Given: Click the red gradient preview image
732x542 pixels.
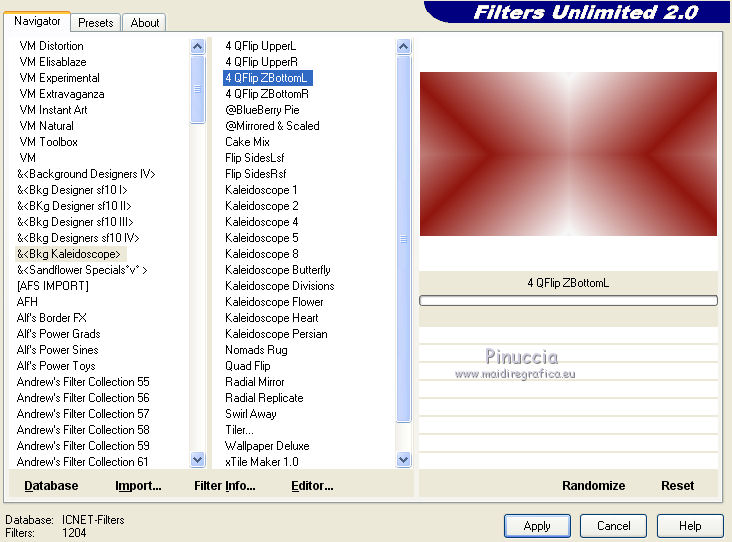Looking at the screenshot, I should [x=568, y=154].
